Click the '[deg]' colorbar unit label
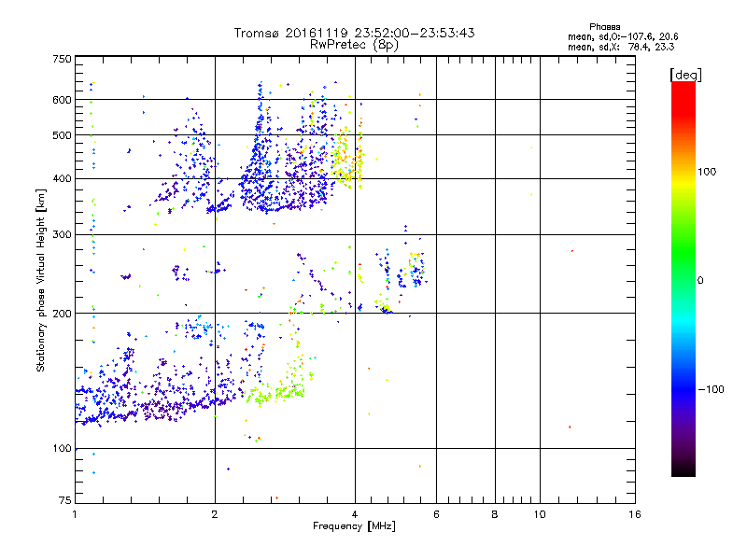This screenshot has height=560, width=747. click(x=685, y=75)
